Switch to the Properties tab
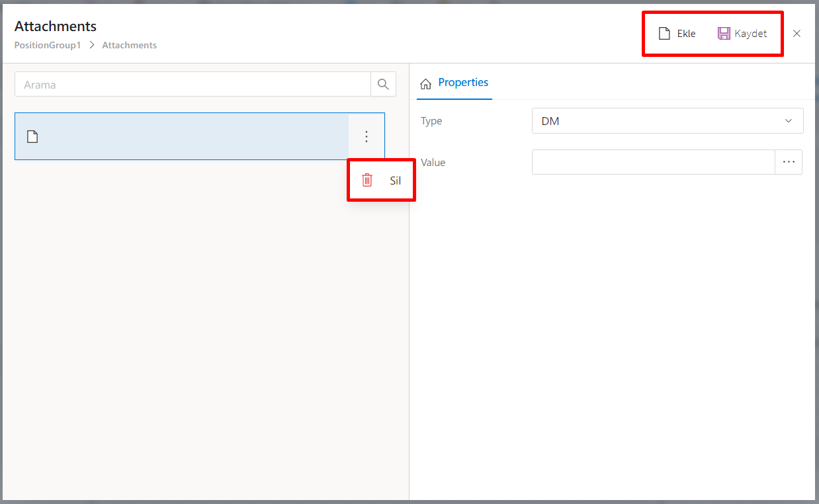819x504 pixels. pos(454,83)
